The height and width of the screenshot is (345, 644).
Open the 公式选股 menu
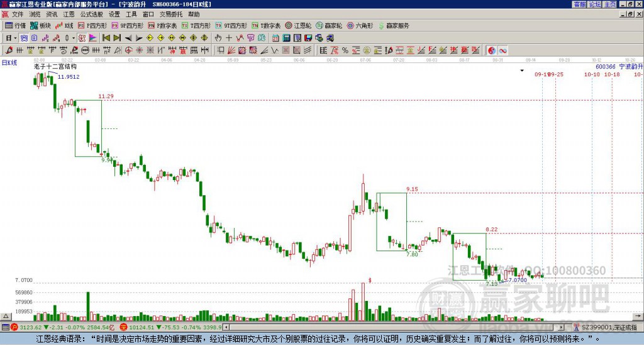point(92,14)
